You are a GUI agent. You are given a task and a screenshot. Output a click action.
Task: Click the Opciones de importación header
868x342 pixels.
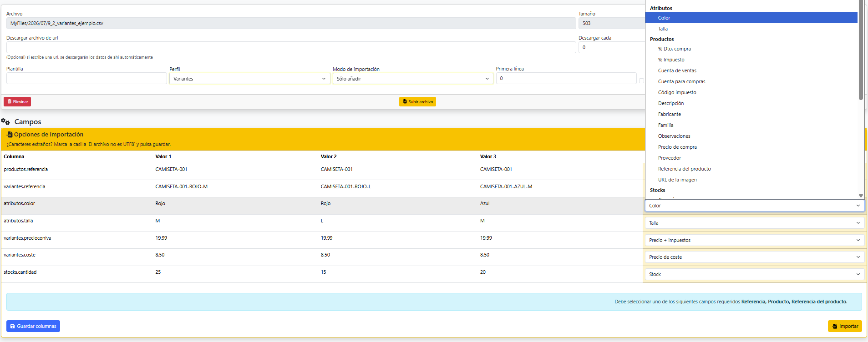click(x=49, y=135)
